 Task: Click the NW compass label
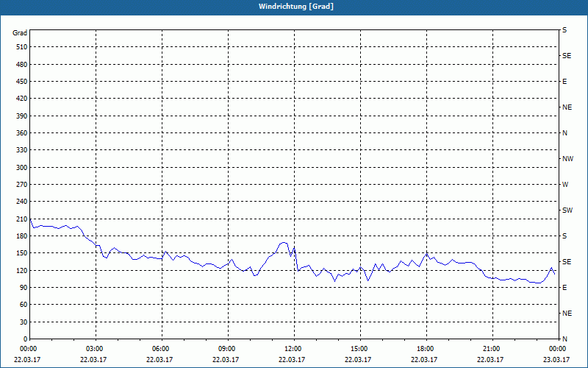567,159
